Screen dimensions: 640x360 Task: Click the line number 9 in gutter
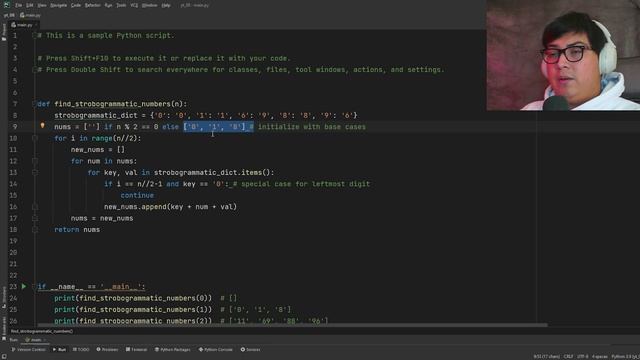pyautogui.click(x=15, y=127)
